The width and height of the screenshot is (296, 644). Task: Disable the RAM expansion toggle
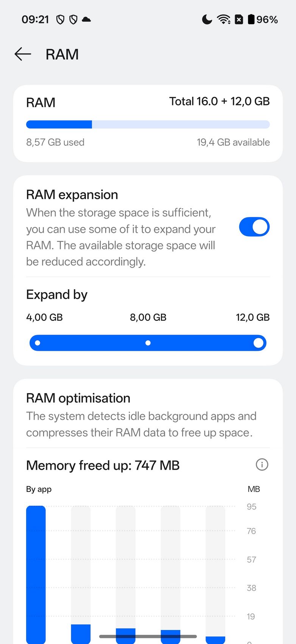tap(254, 227)
